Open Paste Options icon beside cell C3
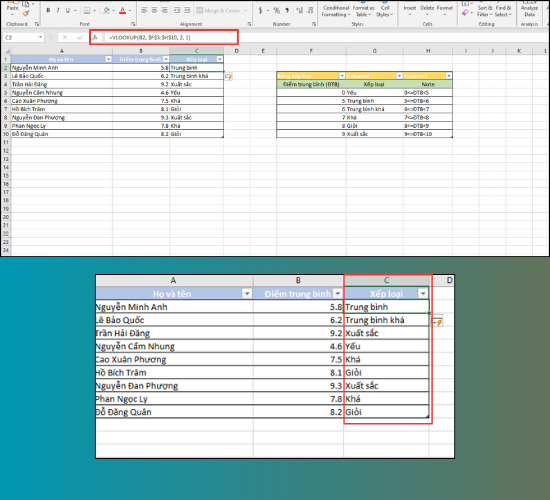The height and width of the screenshot is (500, 550). pyautogui.click(x=229, y=77)
